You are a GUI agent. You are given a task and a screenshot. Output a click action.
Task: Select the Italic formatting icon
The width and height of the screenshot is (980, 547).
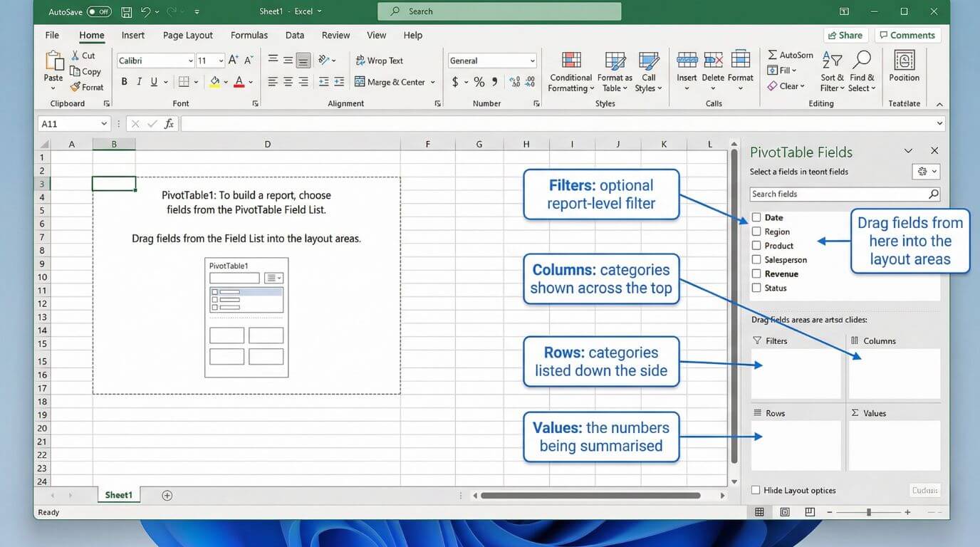[140, 81]
